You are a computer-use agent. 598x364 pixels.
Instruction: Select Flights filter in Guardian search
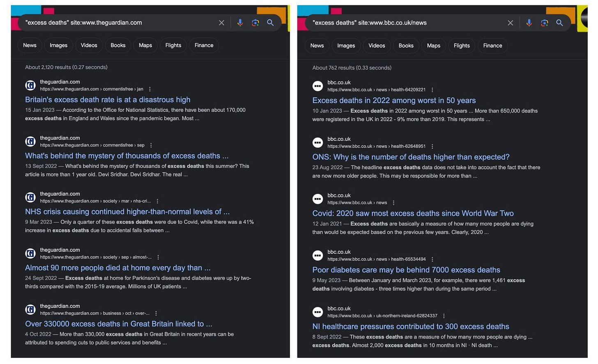[x=173, y=45]
